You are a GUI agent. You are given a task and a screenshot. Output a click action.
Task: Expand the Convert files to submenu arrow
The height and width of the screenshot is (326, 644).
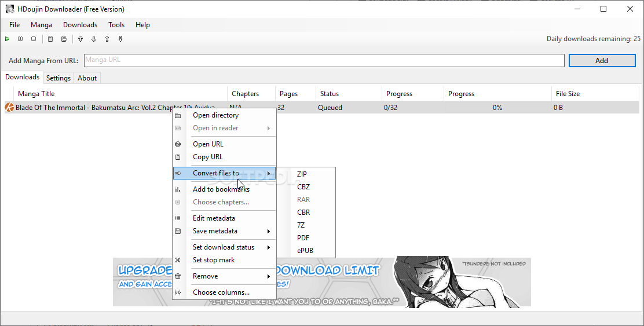click(x=269, y=173)
